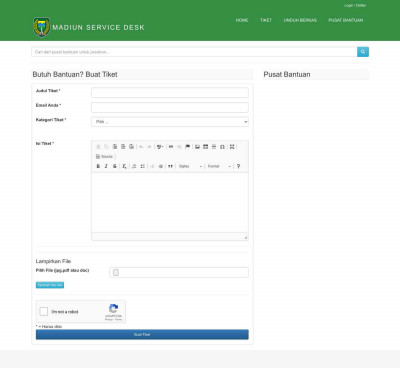This screenshot has height=368, width=400.
Task: Click the Pilih File upload field
Action: (179, 272)
